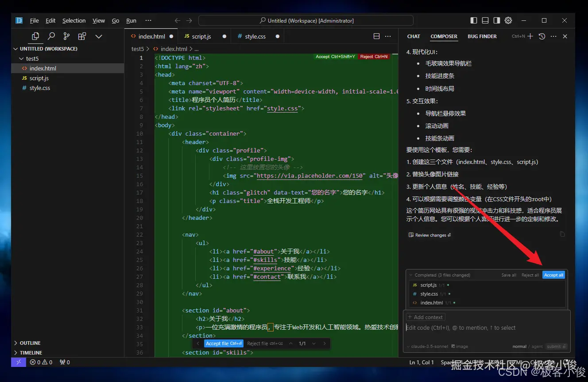Open composer history clock icon
588x382 pixels.
tap(542, 36)
